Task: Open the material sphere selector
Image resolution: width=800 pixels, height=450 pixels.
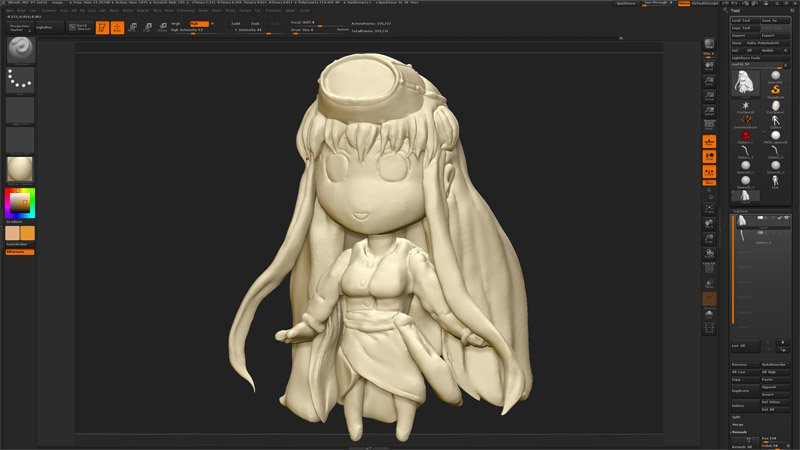Action: (20, 169)
